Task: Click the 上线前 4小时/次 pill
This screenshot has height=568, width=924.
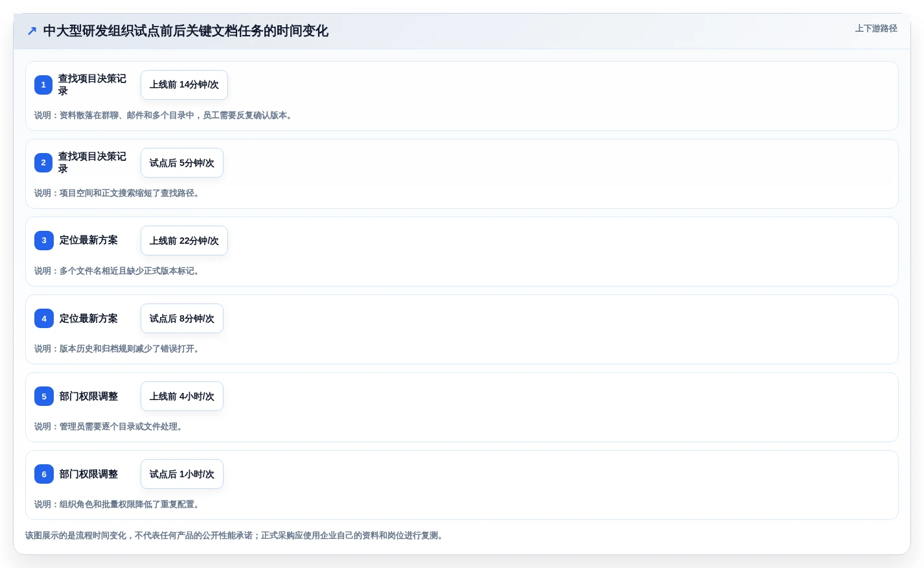Action: (182, 396)
